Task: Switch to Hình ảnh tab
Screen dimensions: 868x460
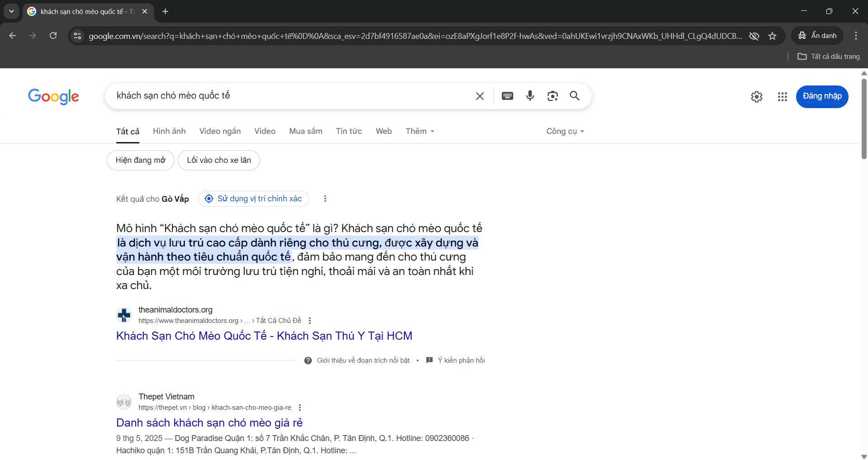Action: [169, 131]
